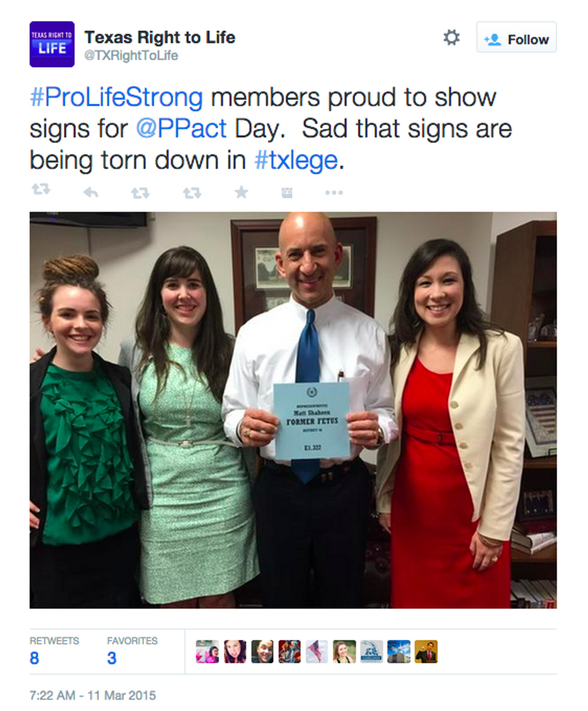This screenshot has height=711, width=588.
Task: Open the snake flag avatar profile
Action: pyautogui.click(x=371, y=652)
